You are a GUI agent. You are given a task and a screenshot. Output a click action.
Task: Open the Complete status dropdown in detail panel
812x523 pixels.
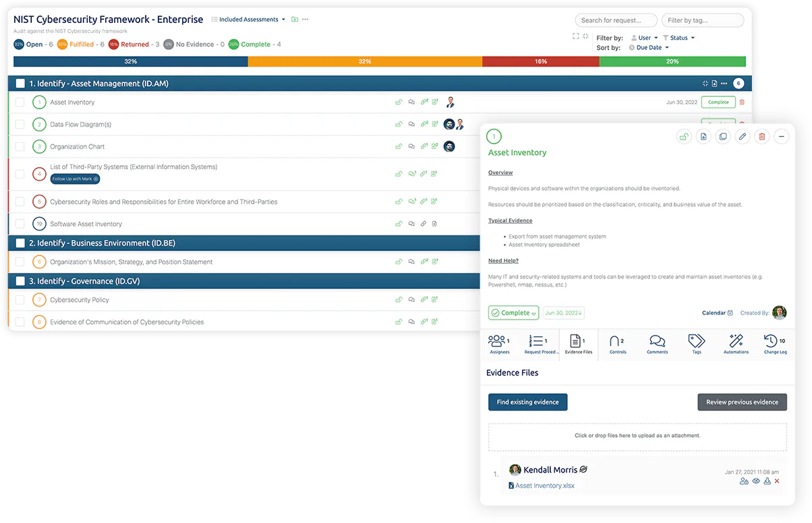(513, 313)
